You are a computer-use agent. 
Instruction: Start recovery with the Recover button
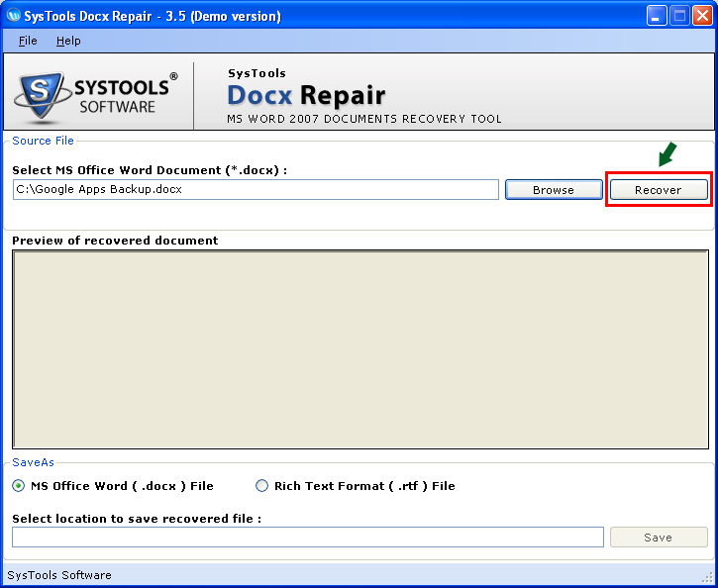[658, 190]
